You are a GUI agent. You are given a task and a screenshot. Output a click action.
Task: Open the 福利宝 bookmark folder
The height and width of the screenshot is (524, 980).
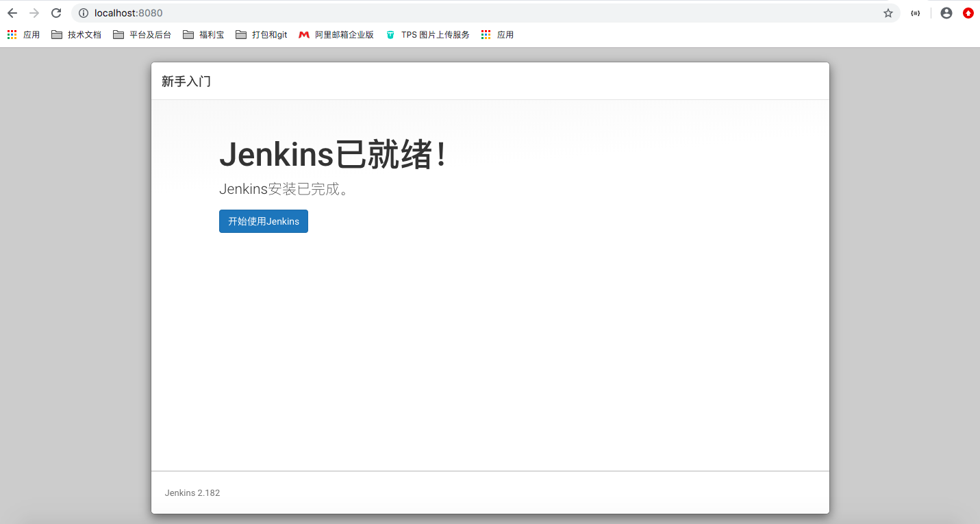click(x=203, y=35)
